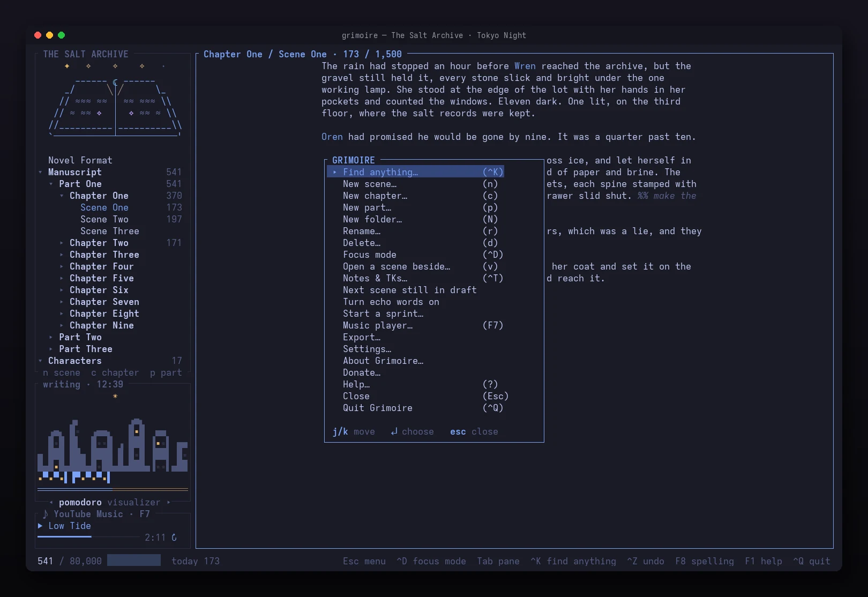Click F8 spelling in status bar

tap(705, 561)
